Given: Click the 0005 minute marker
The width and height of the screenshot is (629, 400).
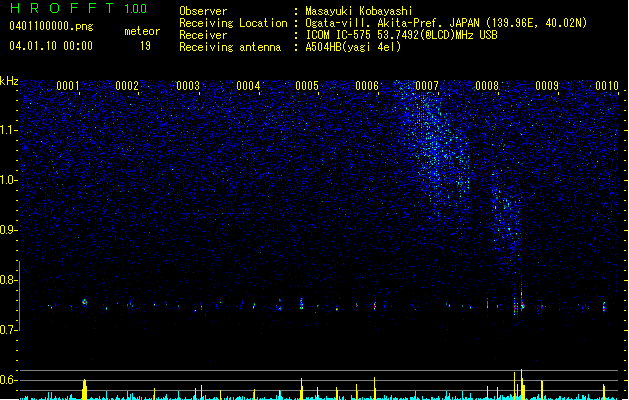Looking at the screenshot, I should [x=307, y=86].
